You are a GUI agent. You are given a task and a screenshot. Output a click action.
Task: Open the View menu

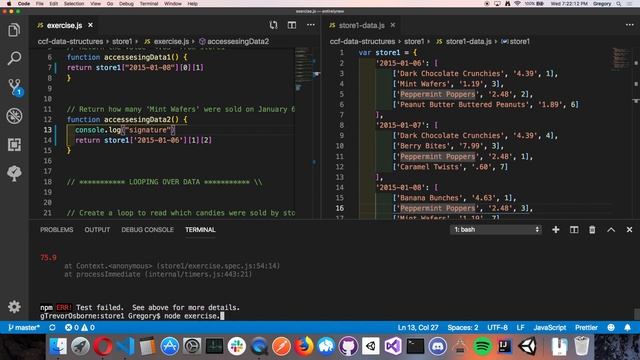[96, 3]
